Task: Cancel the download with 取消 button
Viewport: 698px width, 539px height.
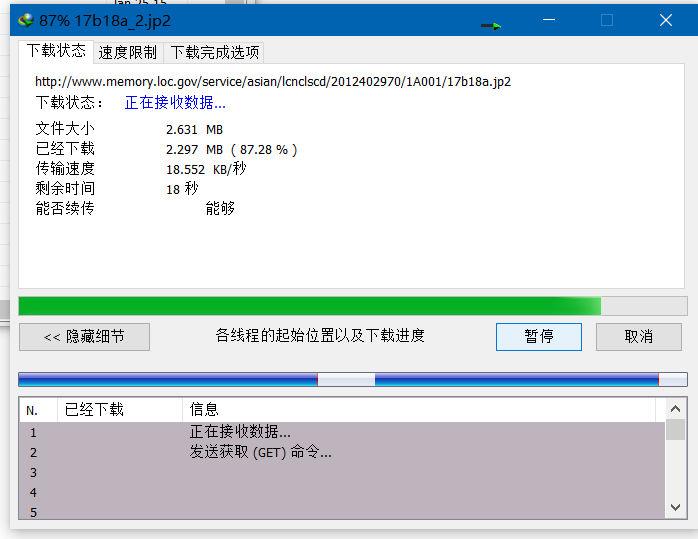Action: [x=638, y=336]
